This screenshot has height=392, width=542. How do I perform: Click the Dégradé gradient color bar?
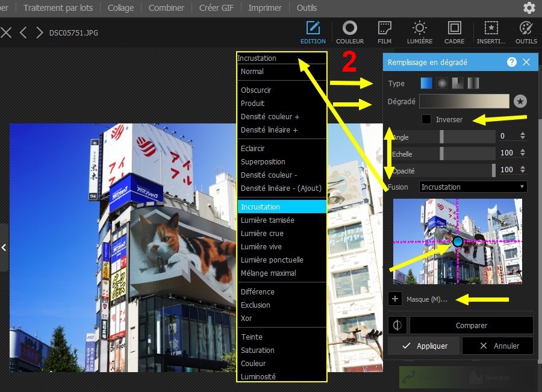(x=464, y=101)
